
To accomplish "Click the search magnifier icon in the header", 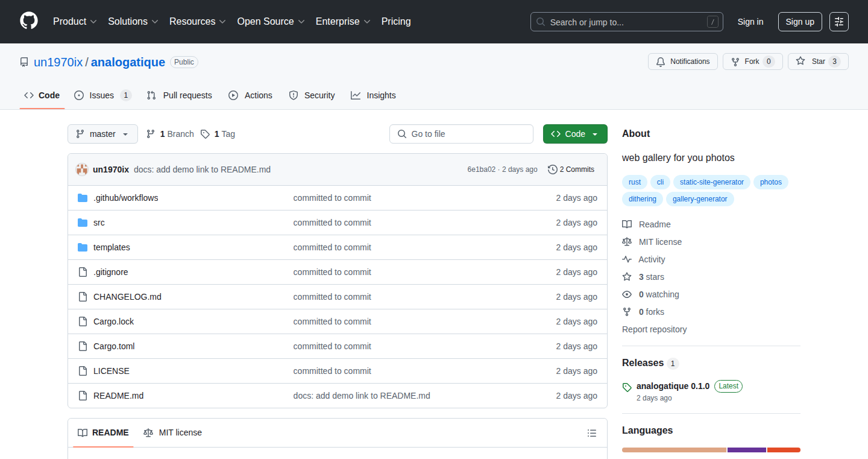I will (x=541, y=22).
